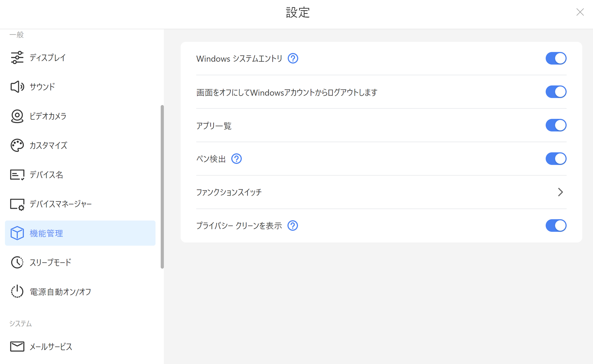Click the Mail Service envelope icon
This screenshot has height=364, width=593.
[17, 347]
